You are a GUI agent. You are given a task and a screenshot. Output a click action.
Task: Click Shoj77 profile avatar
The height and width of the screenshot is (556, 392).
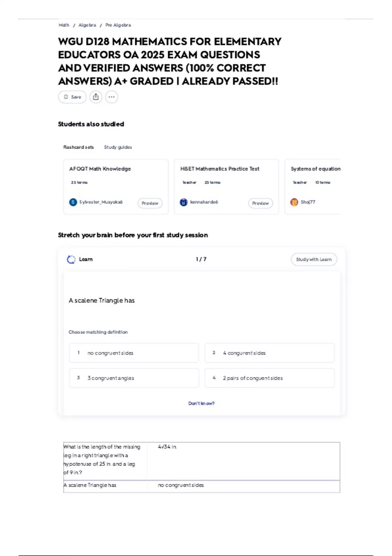pyautogui.click(x=294, y=202)
